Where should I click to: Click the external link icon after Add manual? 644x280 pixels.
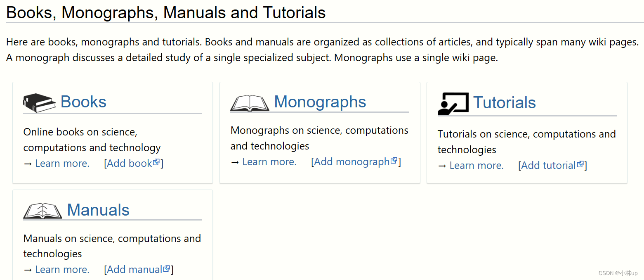pos(167,268)
